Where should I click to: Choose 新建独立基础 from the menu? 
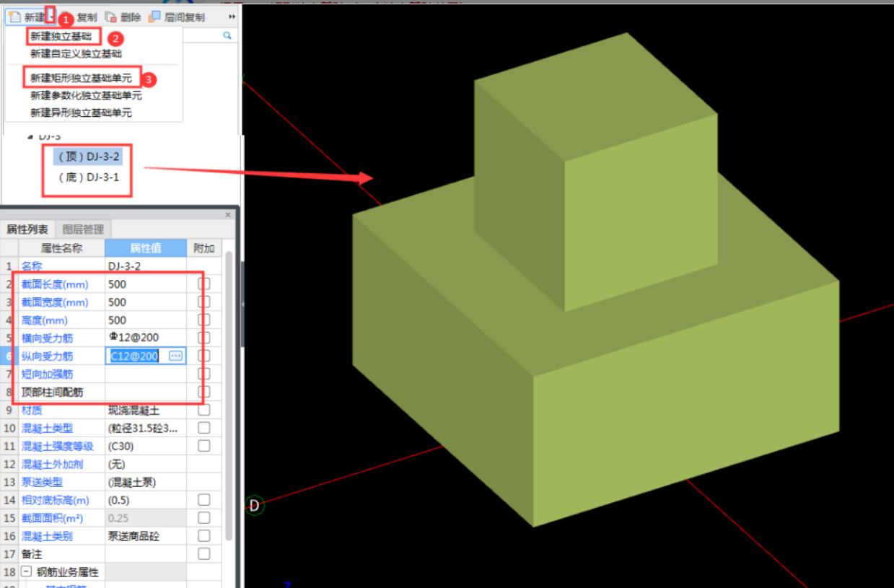coord(61,36)
